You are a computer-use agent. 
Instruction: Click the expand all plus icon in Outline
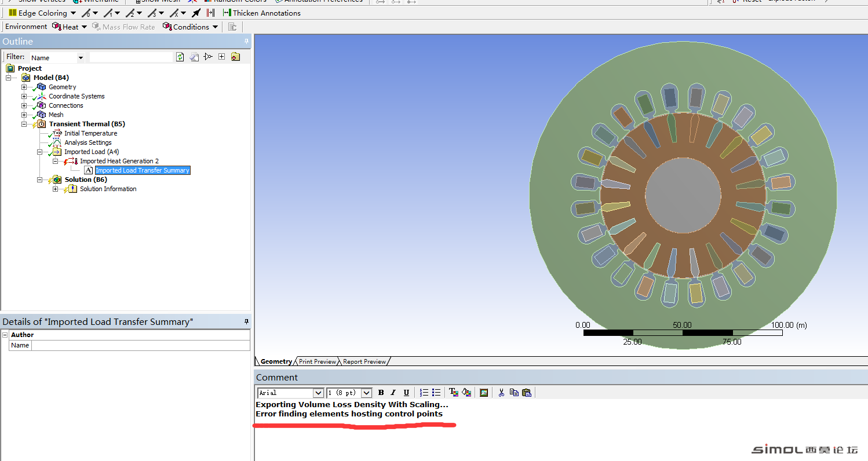(x=221, y=57)
